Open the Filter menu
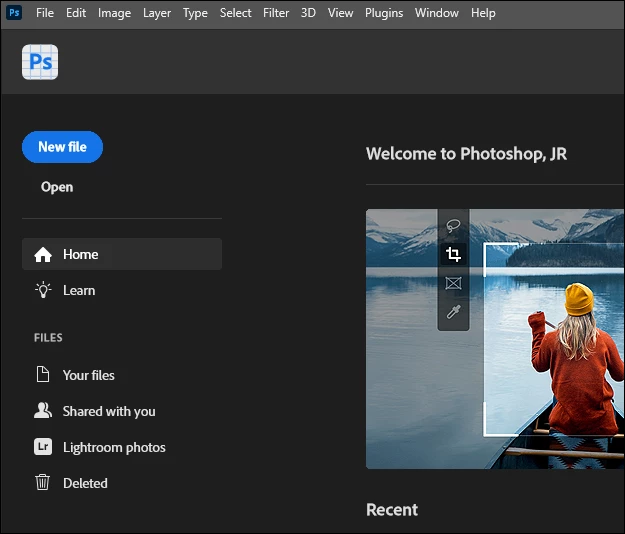Image resolution: width=625 pixels, height=534 pixels. point(276,13)
